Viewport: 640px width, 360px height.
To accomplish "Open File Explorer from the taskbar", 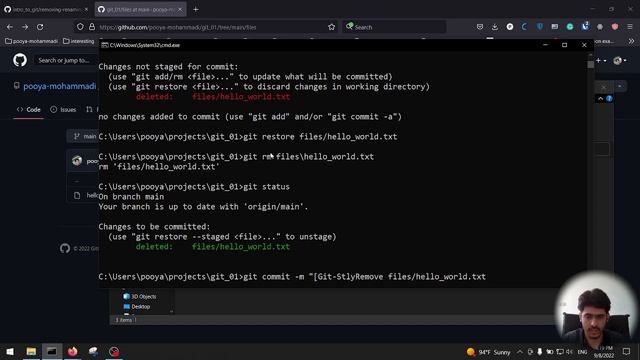I will pyautogui.click(x=31, y=351).
